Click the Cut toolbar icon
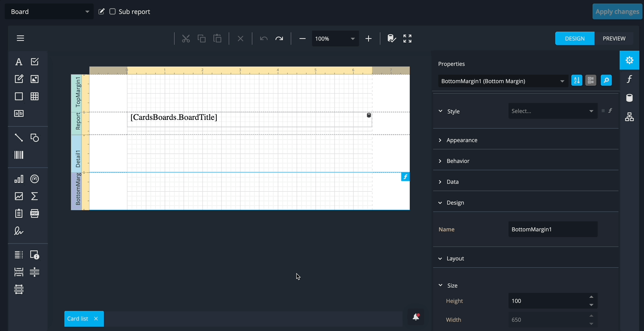Image resolution: width=644 pixels, height=331 pixels. (186, 39)
